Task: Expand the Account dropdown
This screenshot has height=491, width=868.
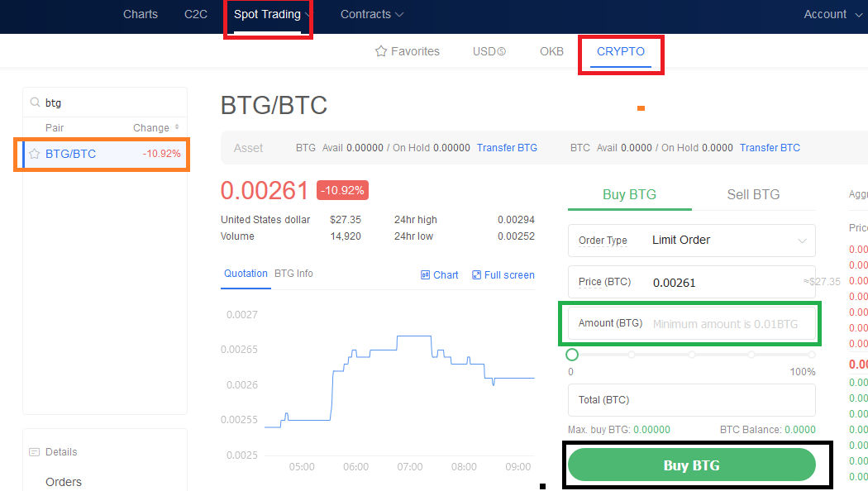Action: coord(832,14)
